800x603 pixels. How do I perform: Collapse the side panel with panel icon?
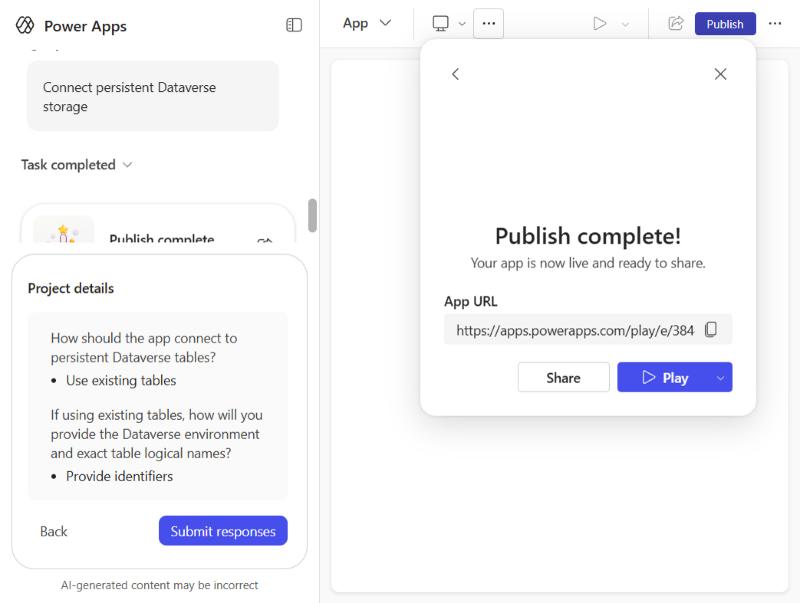click(x=294, y=25)
